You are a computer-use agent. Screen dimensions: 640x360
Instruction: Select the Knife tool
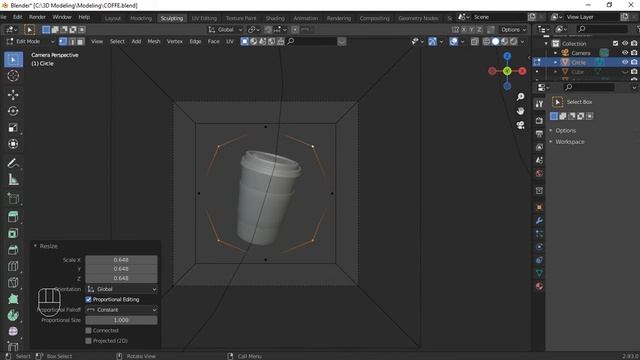pyautogui.click(x=13, y=282)
